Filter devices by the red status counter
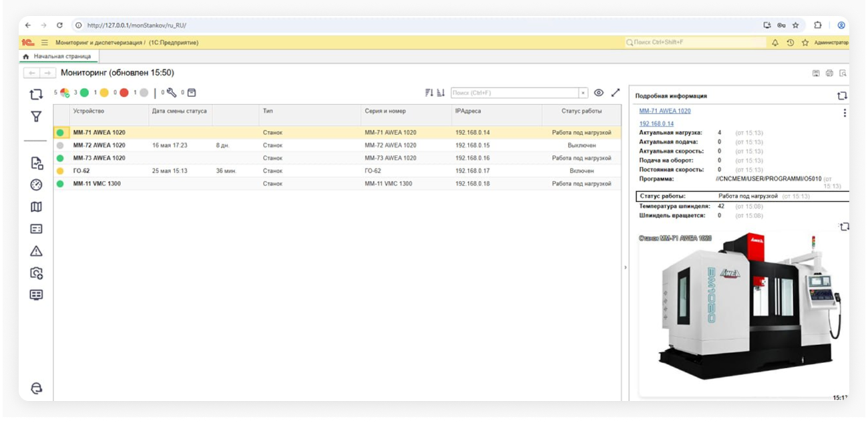The image size is (868, 423). [124, 93]
